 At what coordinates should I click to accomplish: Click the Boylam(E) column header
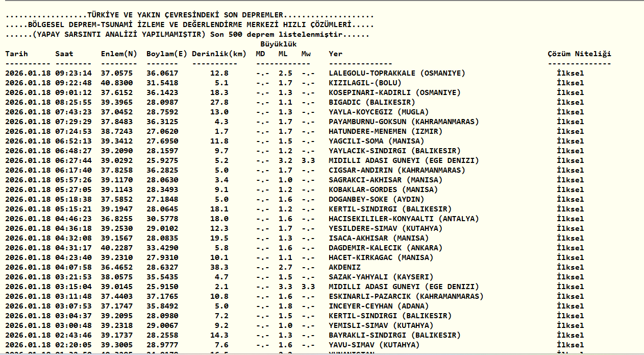(x=167, y=54)
